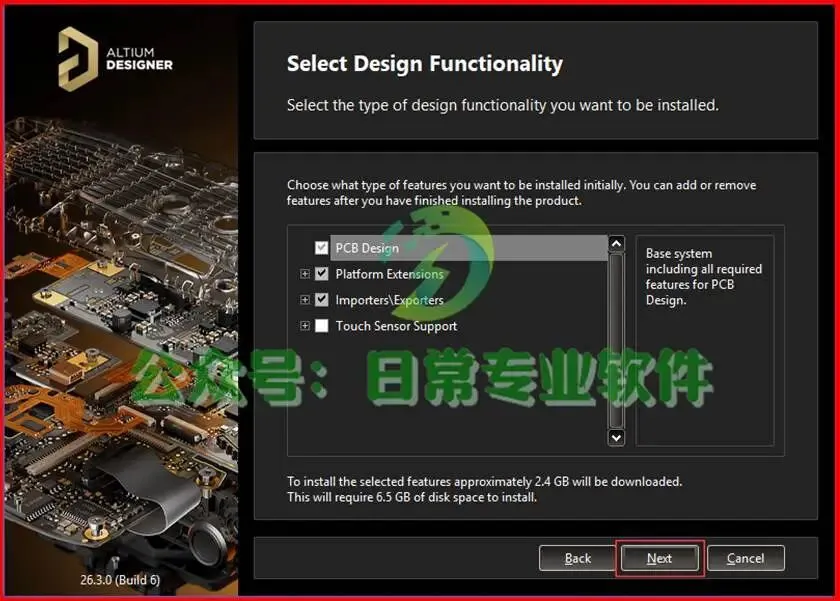Screen dimensions: 840x601
Task: Uncheck the Importers\Exporters checkbox
Action: pos(321,299)
